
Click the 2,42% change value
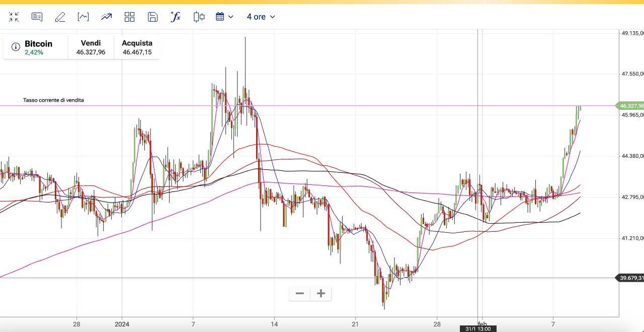coord(34,52)
